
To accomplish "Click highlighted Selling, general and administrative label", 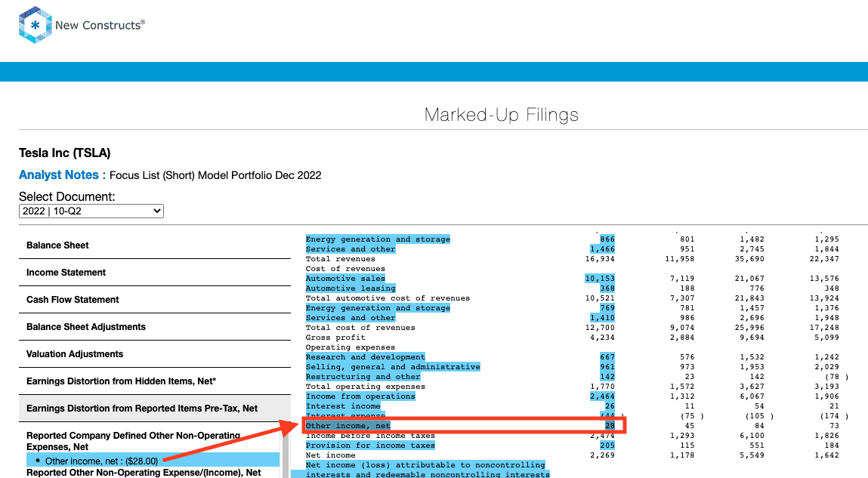I will 393,367.
